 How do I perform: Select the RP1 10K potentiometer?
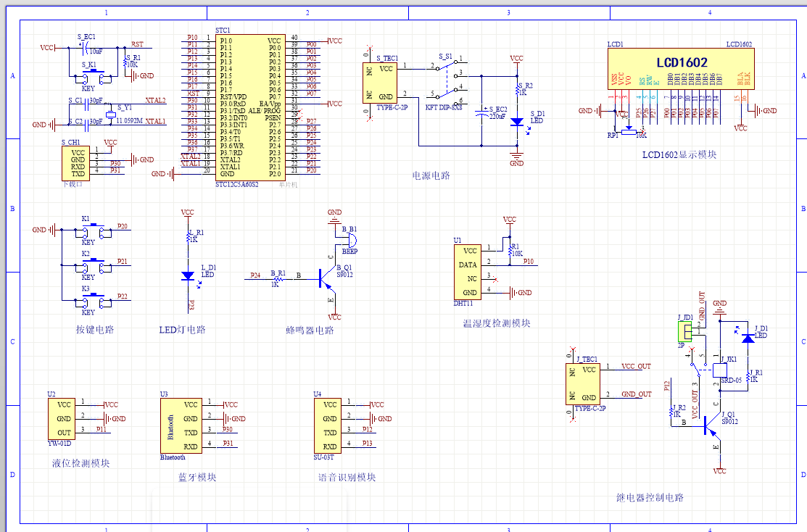point(629,131)
